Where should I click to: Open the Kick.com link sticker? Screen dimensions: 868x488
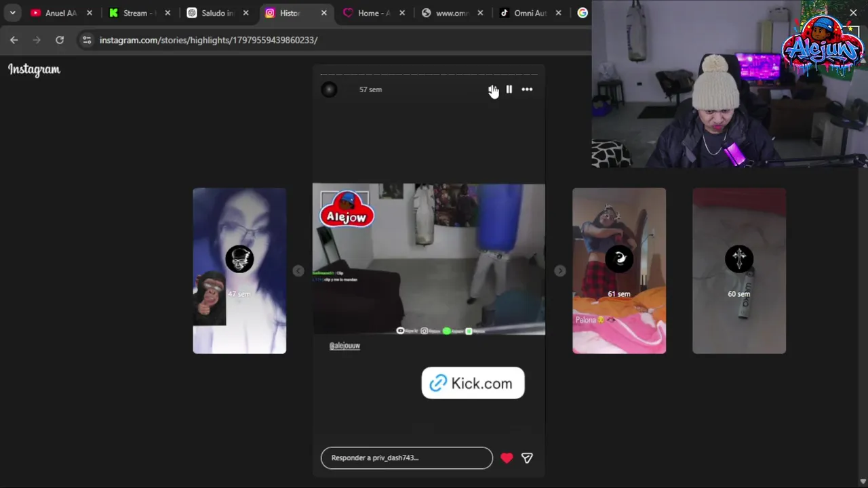point(473,384)
